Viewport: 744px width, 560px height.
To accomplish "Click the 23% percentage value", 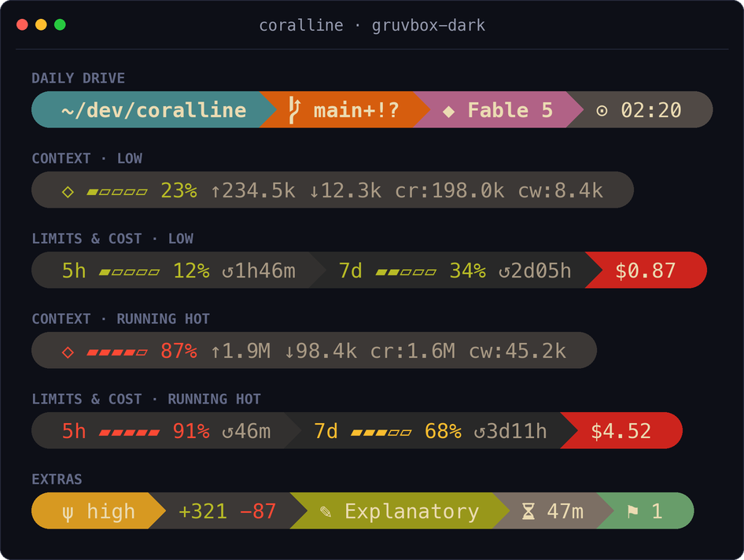I will tap(179, 190).
